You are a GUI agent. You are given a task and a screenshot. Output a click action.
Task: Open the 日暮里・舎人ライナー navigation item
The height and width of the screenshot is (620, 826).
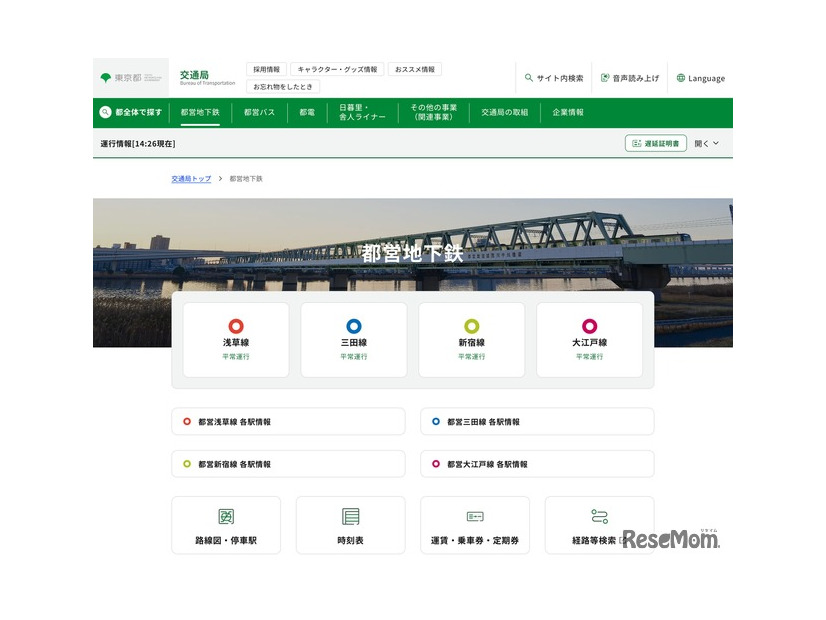(362, 112)
